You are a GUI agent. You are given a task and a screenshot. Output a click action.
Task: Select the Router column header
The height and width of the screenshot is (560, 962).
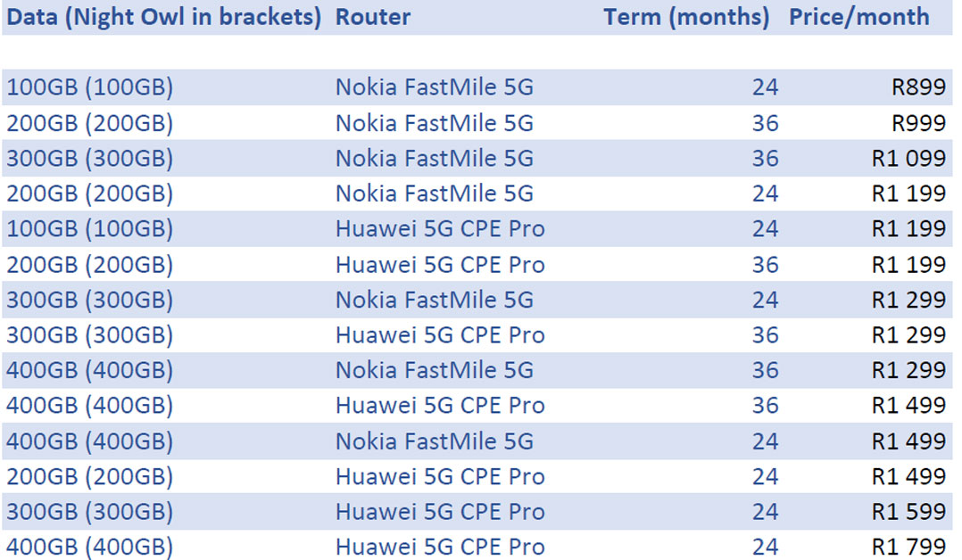tap(373, 17)
